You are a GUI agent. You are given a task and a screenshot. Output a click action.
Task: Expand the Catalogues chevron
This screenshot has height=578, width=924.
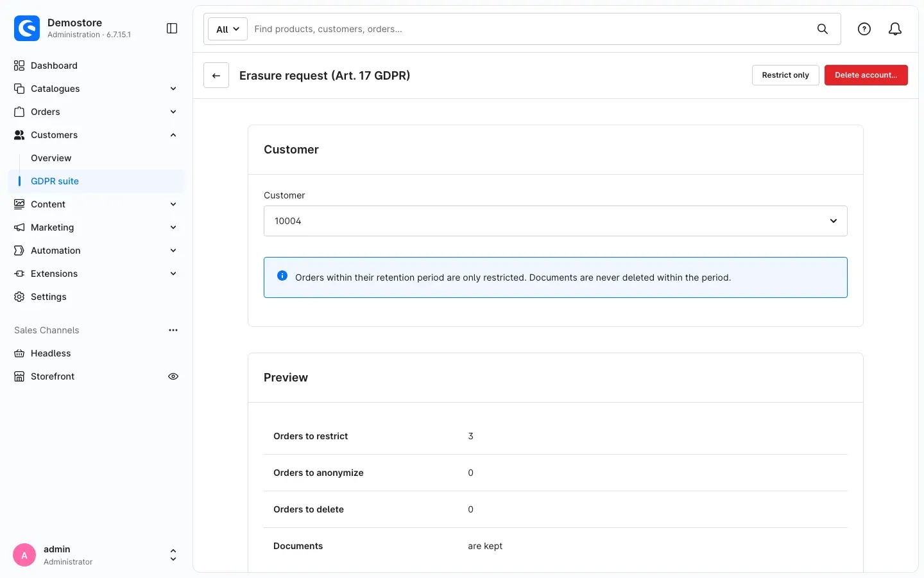(173, 89)
